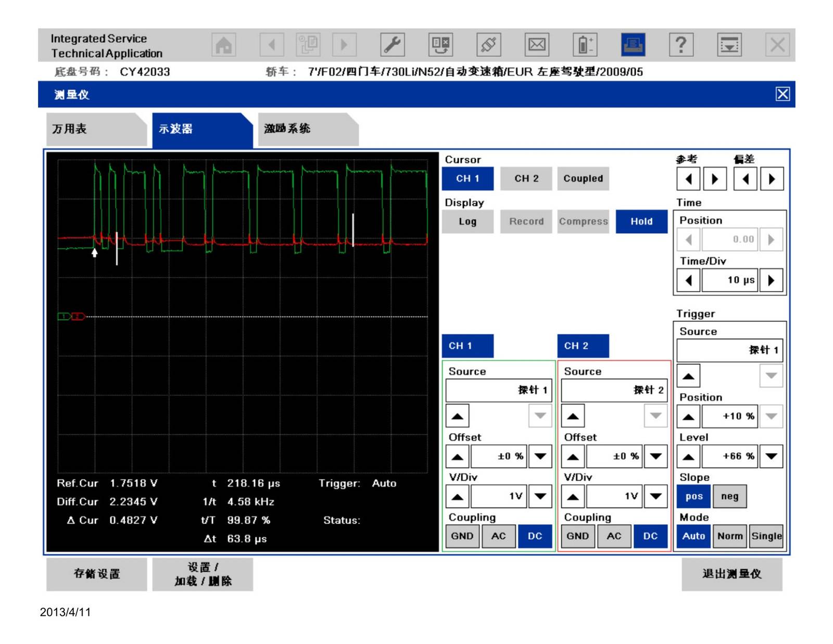This screenshot has height=644, width=833.
Task: Click the Log display button
Action: (x=468, y=222)
